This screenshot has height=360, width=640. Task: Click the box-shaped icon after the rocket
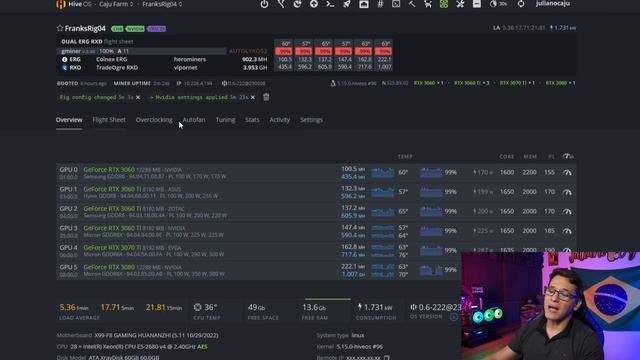click(364, 4)
